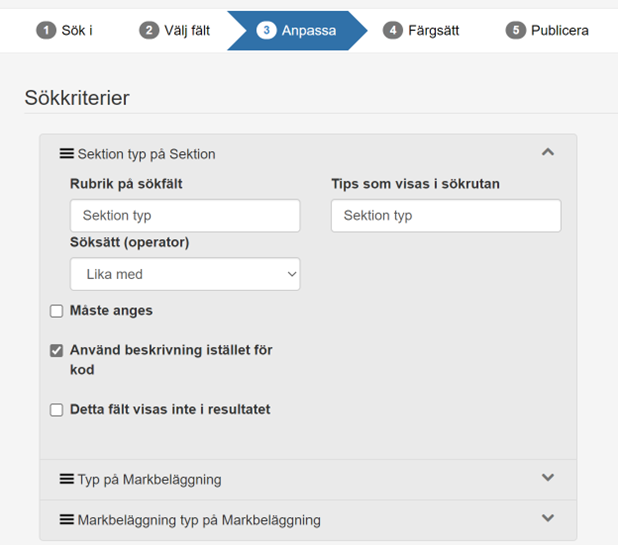Check Detta fält visas inte i resultatet
This screenshot has width=618, height=545.
click(57, 410)
